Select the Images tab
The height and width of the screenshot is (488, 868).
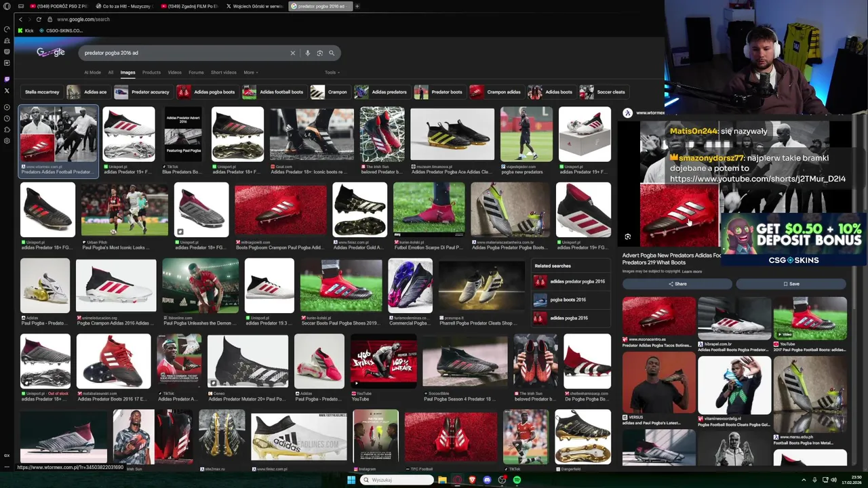click(x=127, y=73)
